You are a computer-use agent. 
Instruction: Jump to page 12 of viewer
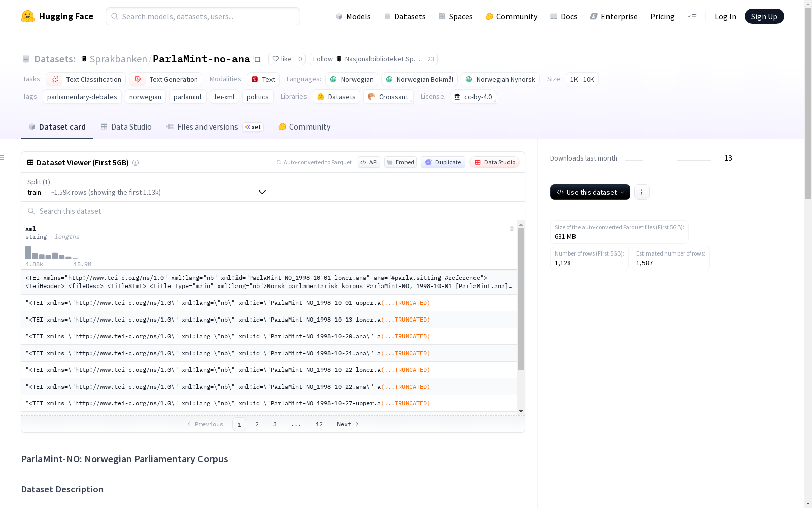pyautogui.click(x=319, y=424)
